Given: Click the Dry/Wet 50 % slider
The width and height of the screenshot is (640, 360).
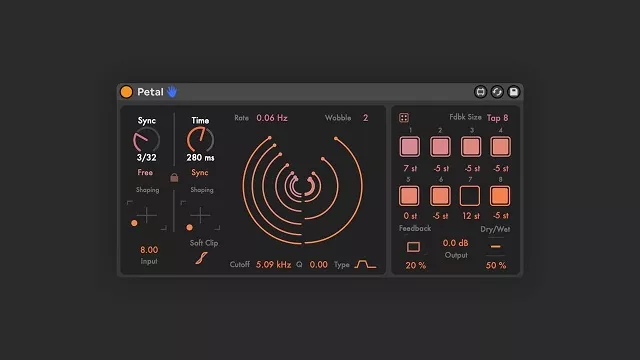Looking at the screenshot, I should [x=496, y=247].
